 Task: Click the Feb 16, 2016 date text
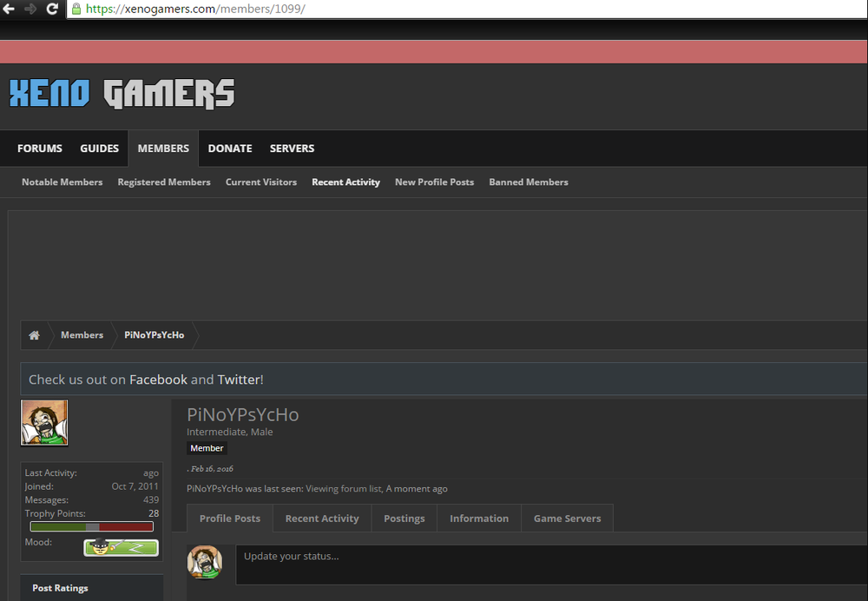[x=212, y=469]
